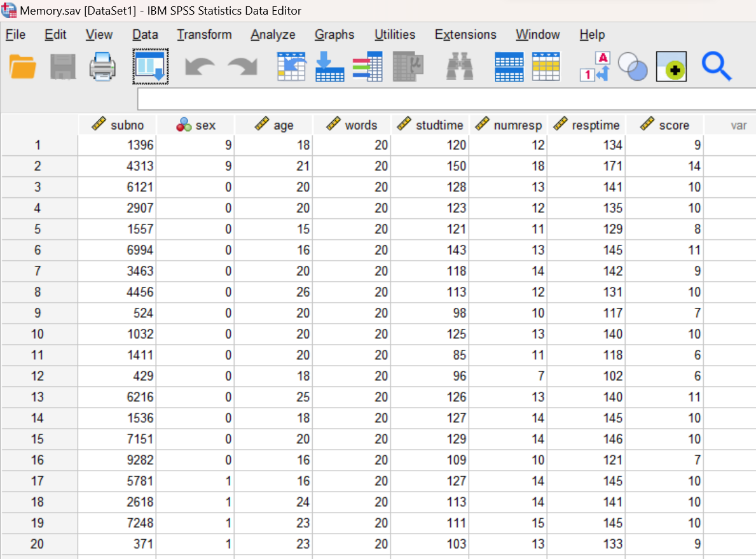Click the magnifier search icon
The image size is (756, 559).
(717, 67)
